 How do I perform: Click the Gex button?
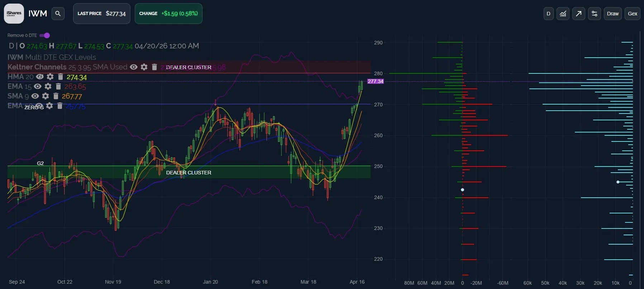pyautogui.click(x=633, y=14)
